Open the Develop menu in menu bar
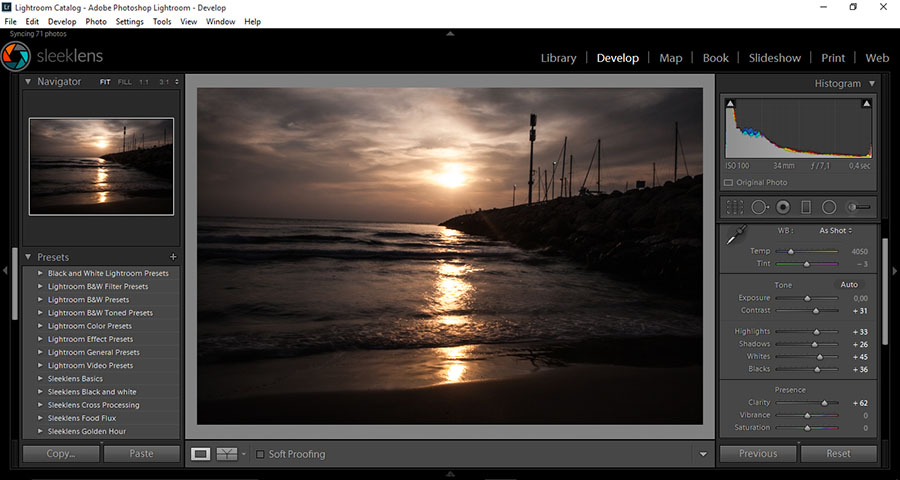 tap(62, 21)
